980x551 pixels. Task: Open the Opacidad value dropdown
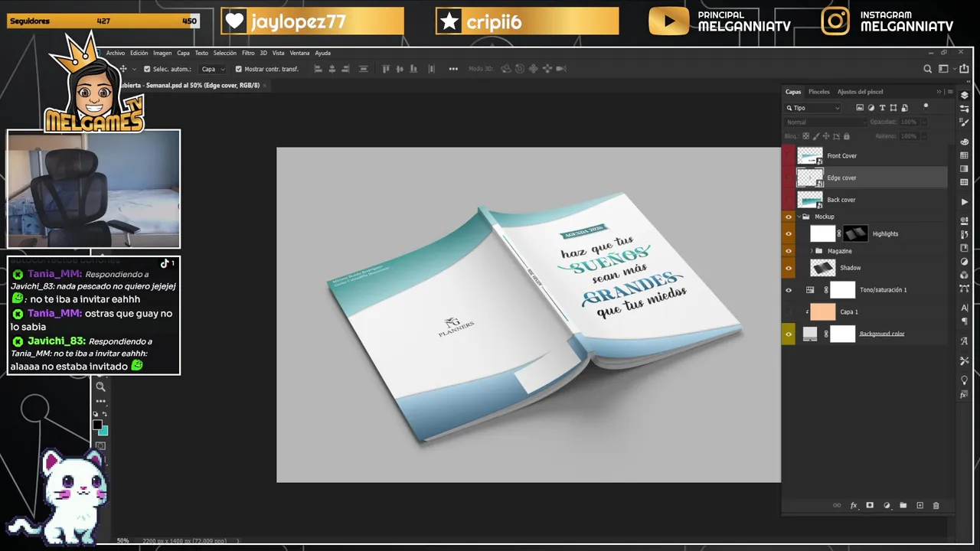(x=924, y=122)
